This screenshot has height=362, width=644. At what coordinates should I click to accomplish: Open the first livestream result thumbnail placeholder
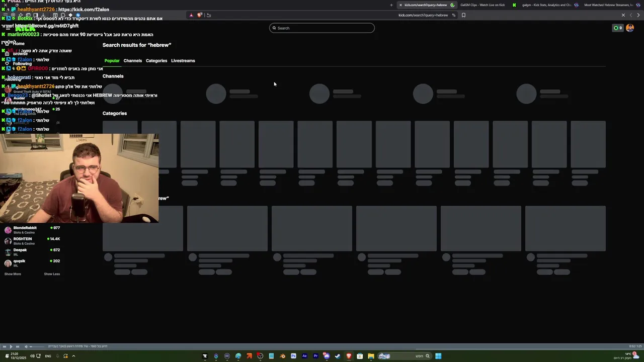pyautogui.click(x=143, y=228)
